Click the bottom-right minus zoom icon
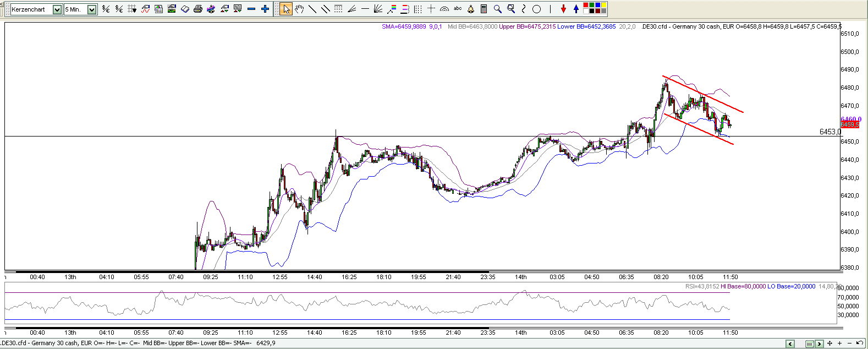868x349 pixels. click(x=849, y=343)
